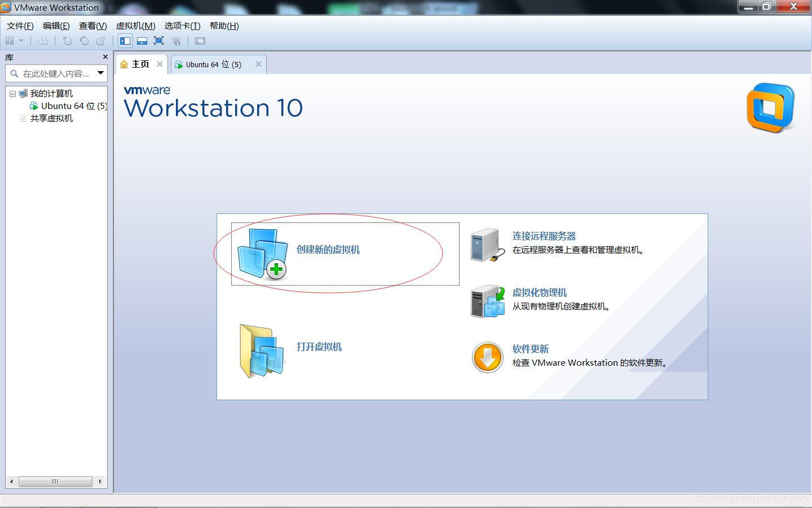The height and width of the screenshot is (508, 812).
Task: Click the 软件更新 download arrow icon
Action: 487,357
